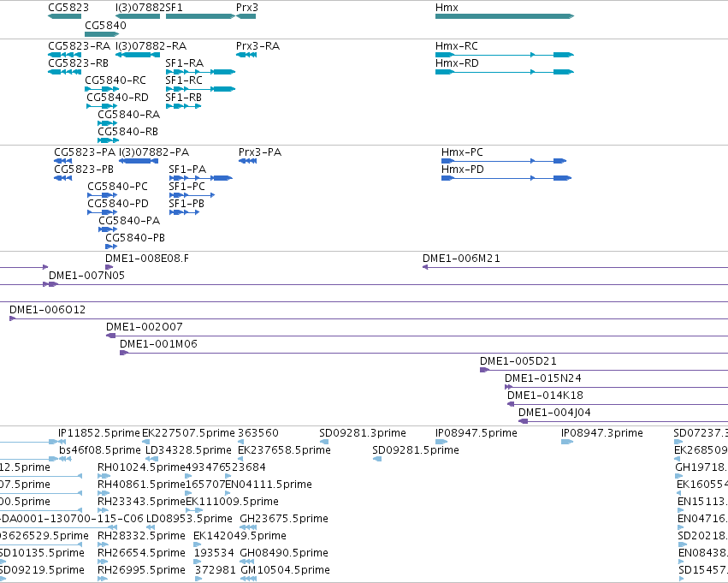728x583 pixels.
Task: Select the DME1-001M06 label
Action: [158, 344]
